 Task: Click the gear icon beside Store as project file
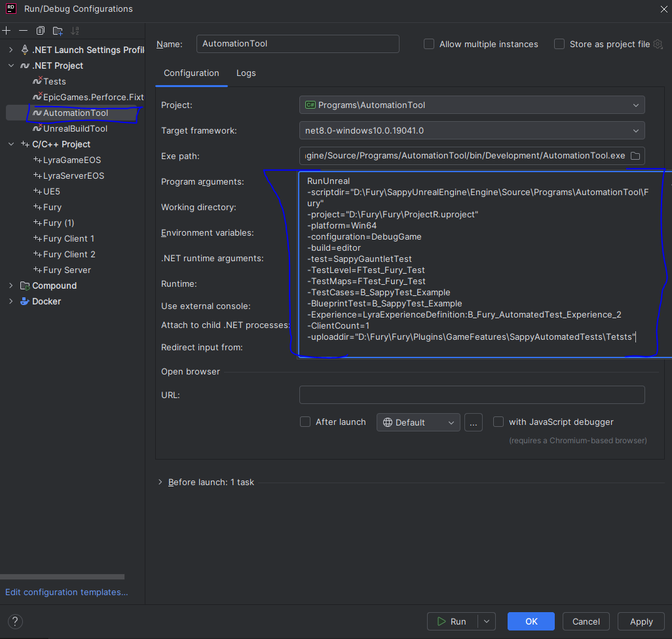click(658, 44)
